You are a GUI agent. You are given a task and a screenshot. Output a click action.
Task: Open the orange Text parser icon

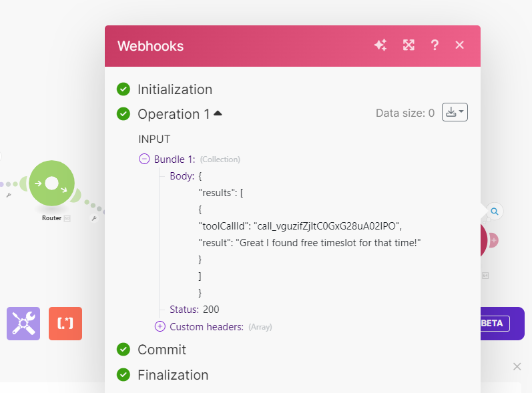[65, 324]
